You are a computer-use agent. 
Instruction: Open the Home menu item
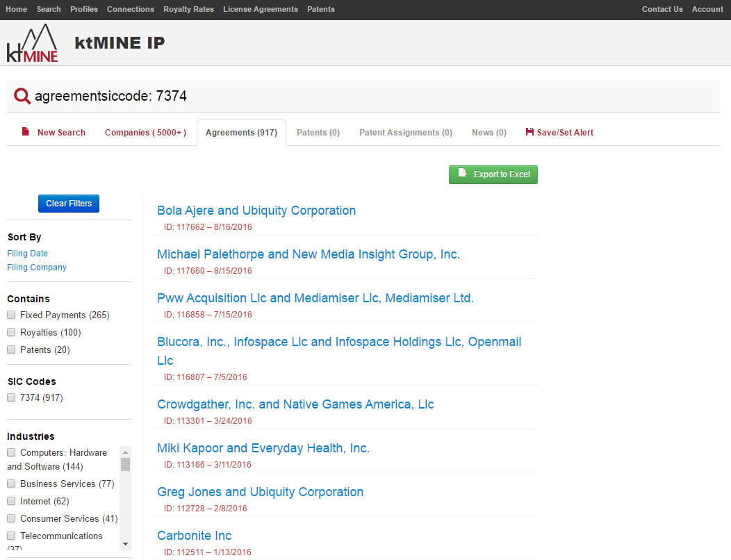click(x=16, y=9)
